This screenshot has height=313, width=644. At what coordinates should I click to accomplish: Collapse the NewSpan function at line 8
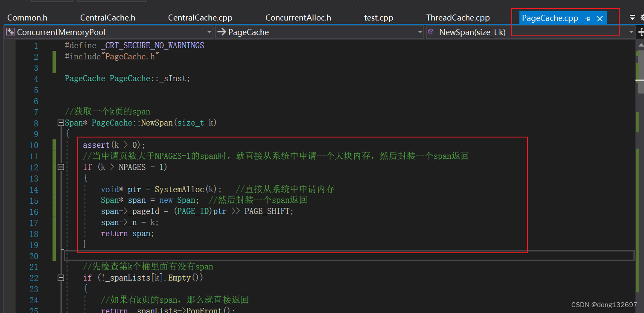point(61,123)
